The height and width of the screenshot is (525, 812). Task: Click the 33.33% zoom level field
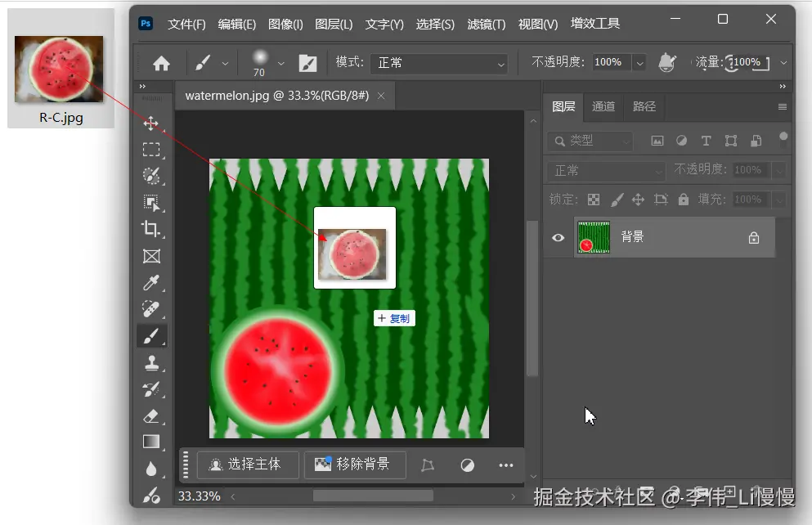(200, 496)
